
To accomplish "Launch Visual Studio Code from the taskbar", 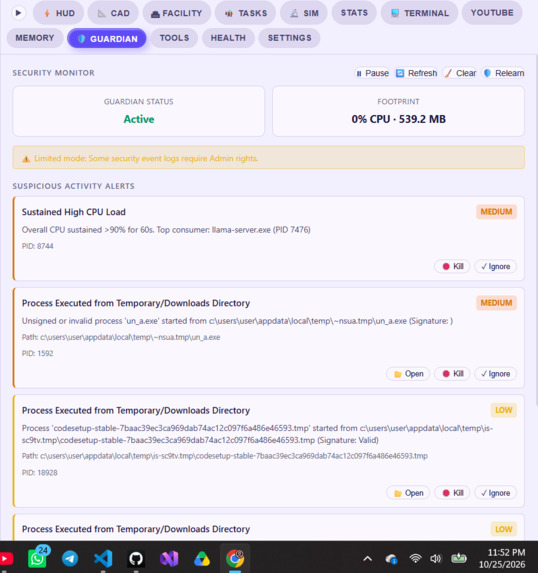I will coord(103,559).
